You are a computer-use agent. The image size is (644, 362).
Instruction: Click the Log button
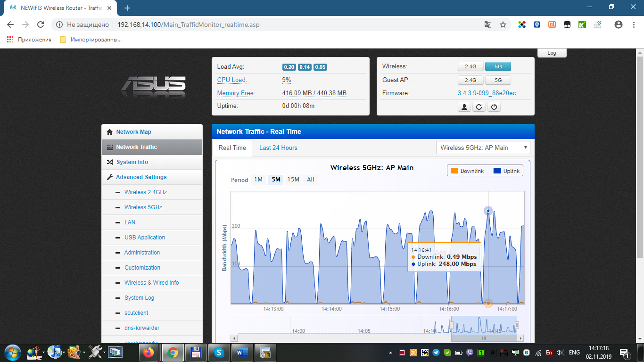point(552,53)
